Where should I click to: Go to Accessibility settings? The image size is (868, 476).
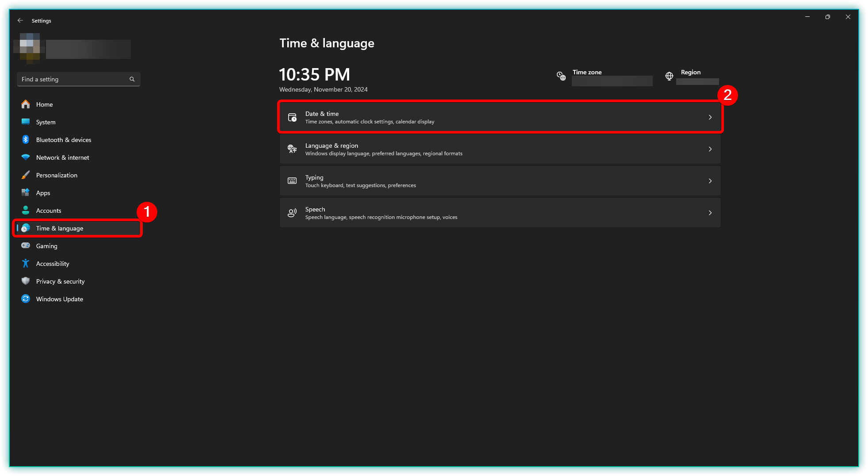(78, 264)
